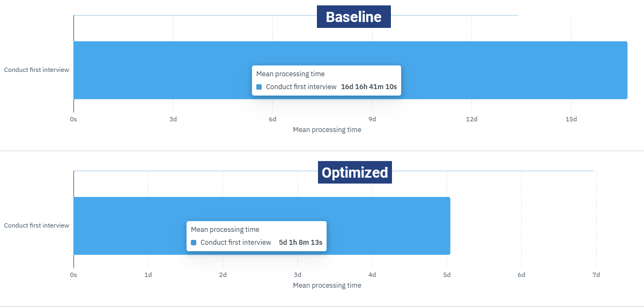Click the 5d tick on the Optimized axis
Image resolution: width=644 pixels, height=307 pixels.
pos(447,275)
